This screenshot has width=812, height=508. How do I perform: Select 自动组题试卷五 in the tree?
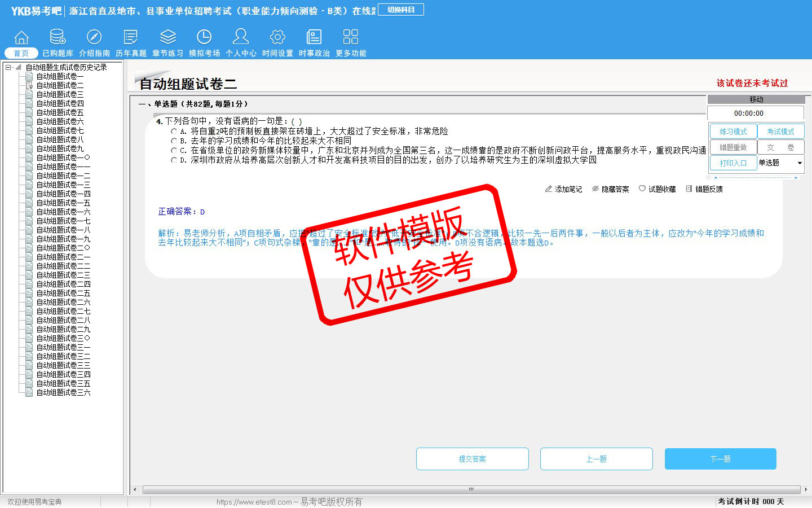click(60, 112)
